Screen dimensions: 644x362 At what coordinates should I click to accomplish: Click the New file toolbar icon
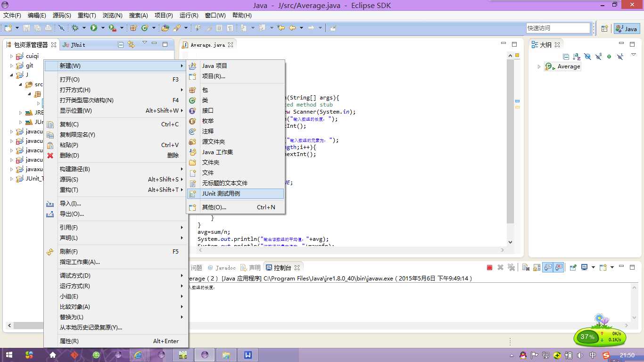[x=8, y=28]
